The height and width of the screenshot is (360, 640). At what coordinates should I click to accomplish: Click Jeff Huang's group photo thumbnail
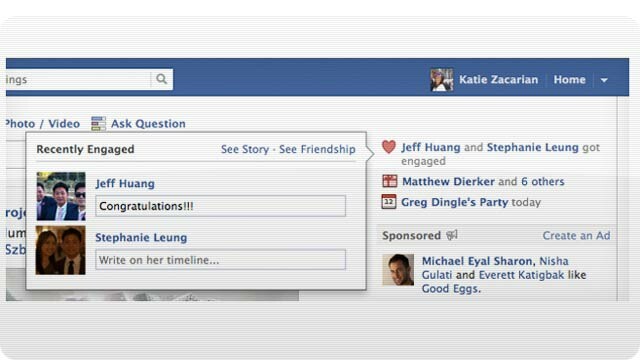pyautogui.click(x=61, y=196)
